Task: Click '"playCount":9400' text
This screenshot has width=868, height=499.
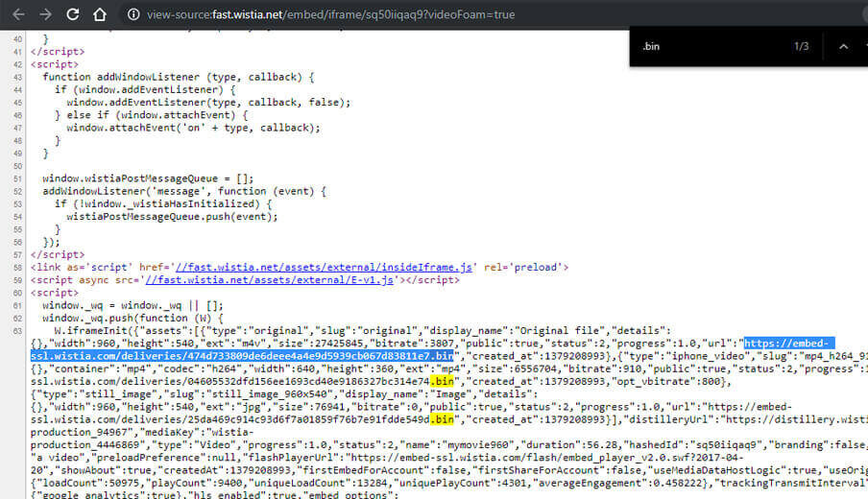Action: 200,483
